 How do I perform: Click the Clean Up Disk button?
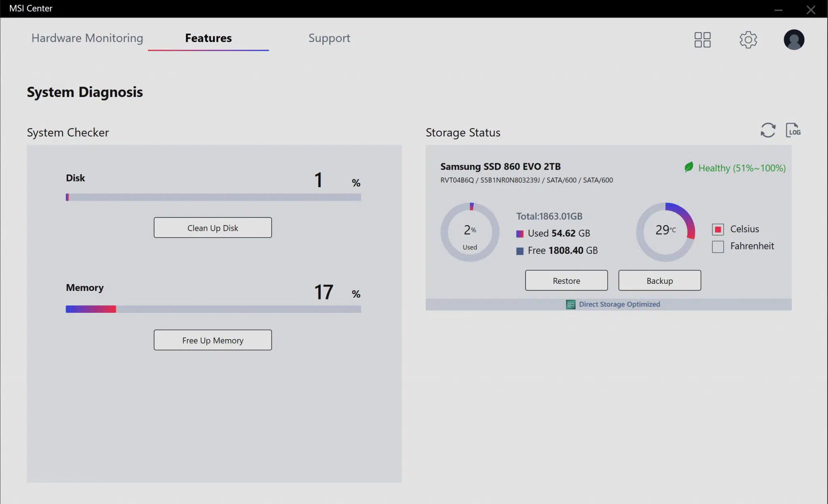tap(213, 228)
